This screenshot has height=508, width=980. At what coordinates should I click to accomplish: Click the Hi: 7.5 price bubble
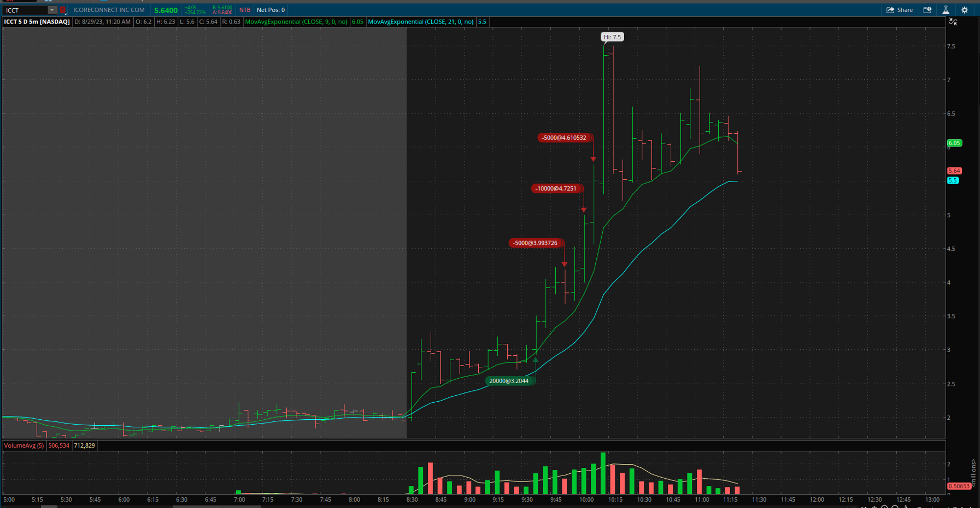(x=612, y=37)
